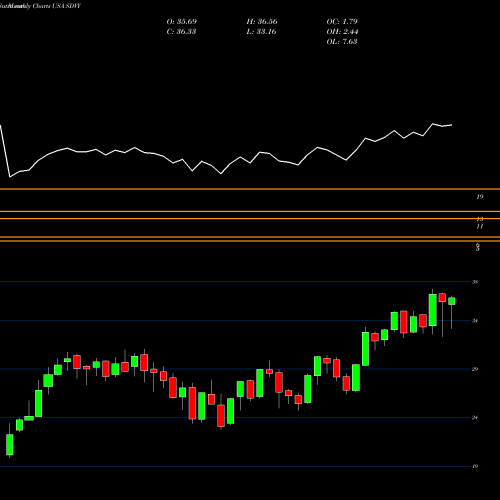Click the close price 'C: 36.33'

[181, 32]
